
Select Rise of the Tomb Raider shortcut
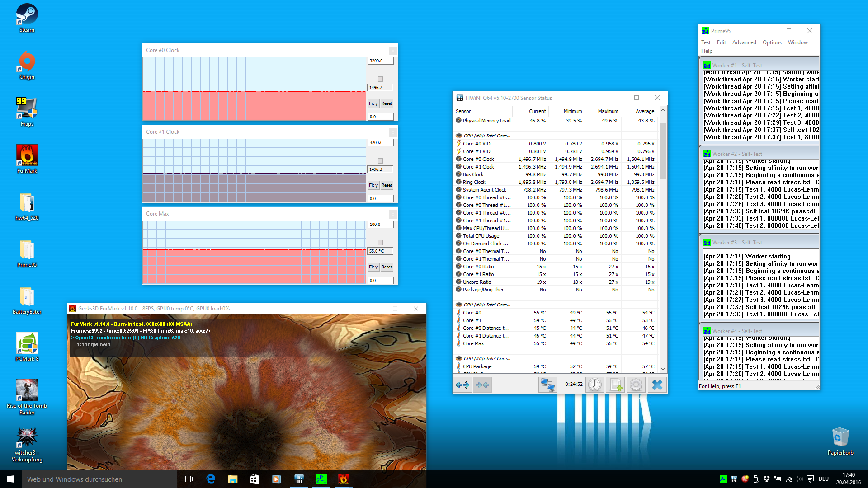pos(27,397)
